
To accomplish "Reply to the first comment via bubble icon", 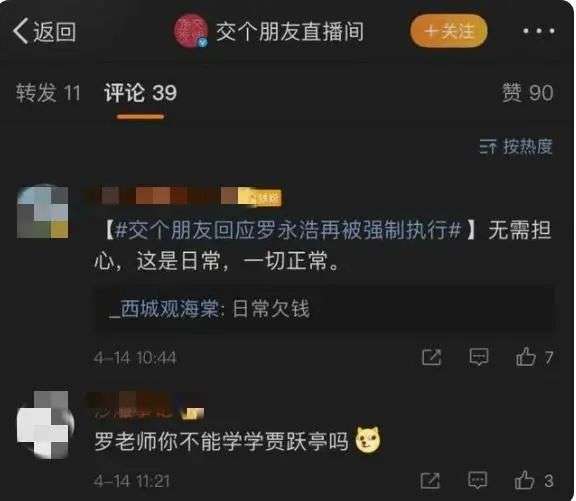I will [x=479, y=357].
